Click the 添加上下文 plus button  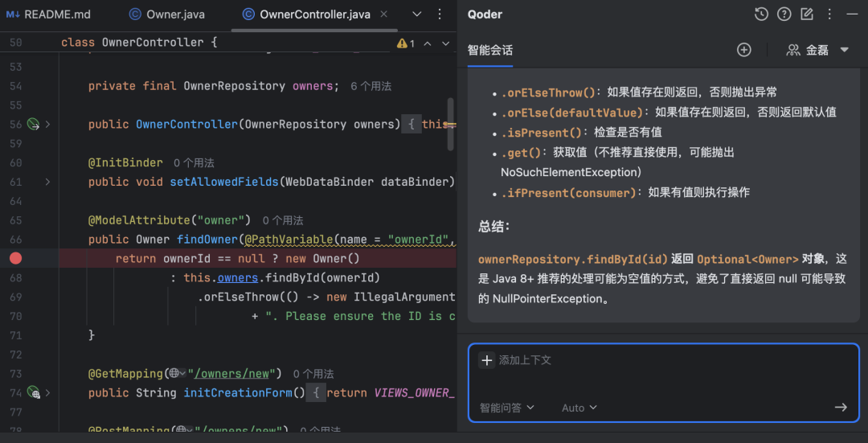[x=486, y=360]
